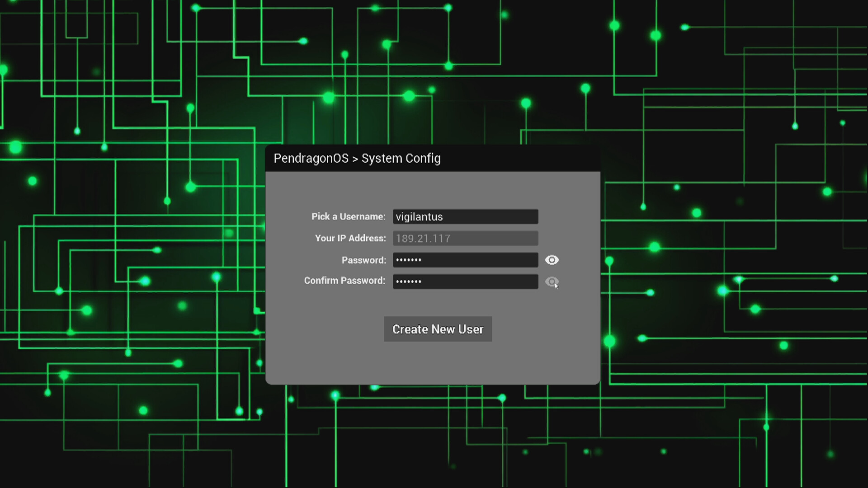
Task: Select the vigilantus username text
Action: tap(418, 216)
